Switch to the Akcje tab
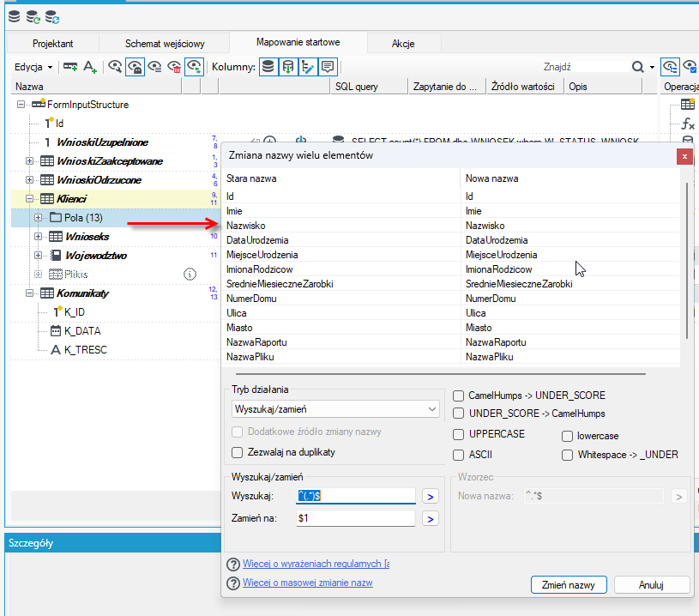The image size is (699, 616). click(x=403, y=44)
